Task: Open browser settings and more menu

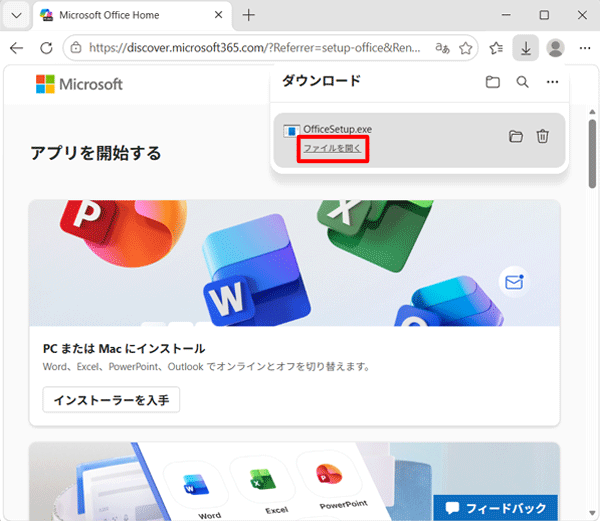Action: click(x=585, y=48)
